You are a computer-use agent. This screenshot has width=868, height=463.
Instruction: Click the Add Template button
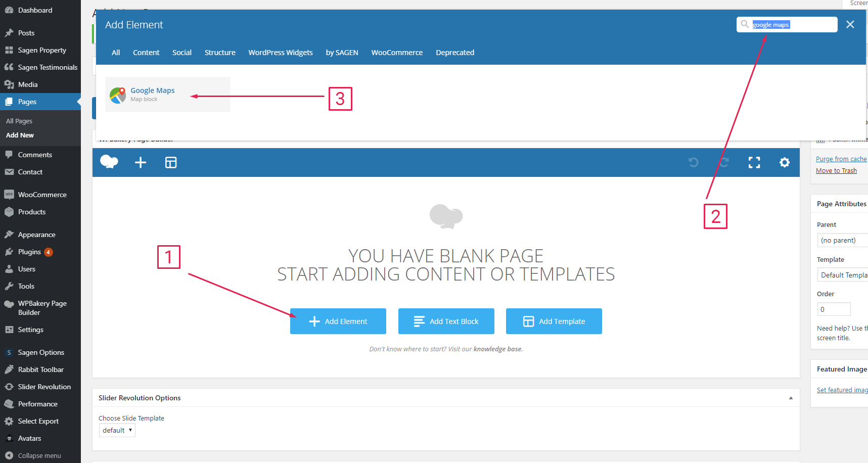click(x=554, y=321)
